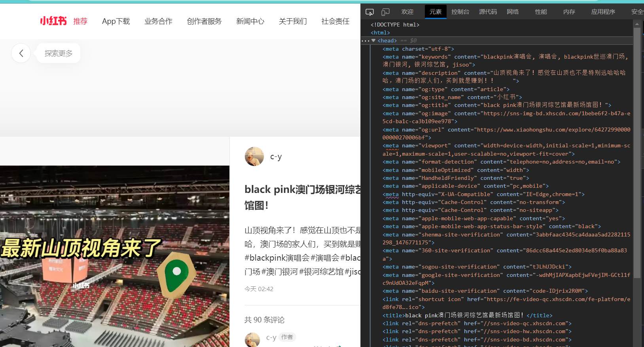
Task: Select the meta og:site_name node
Action: coord(452,97)
